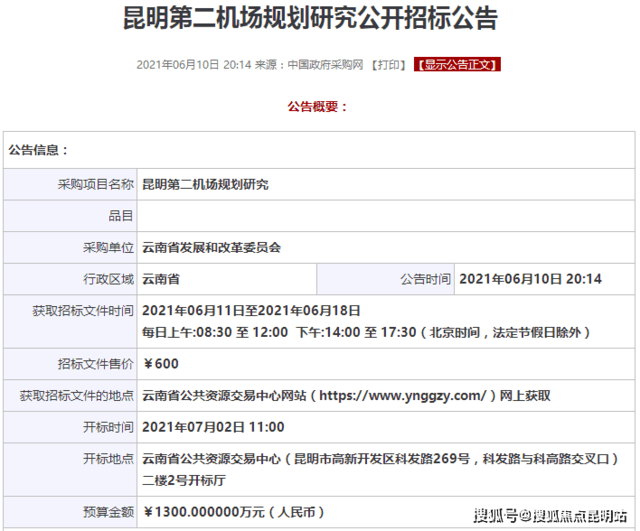Click the page title 昆明第二机场规划研究公开招标公告
Viewport: 640px width, 531px height.
320,20
